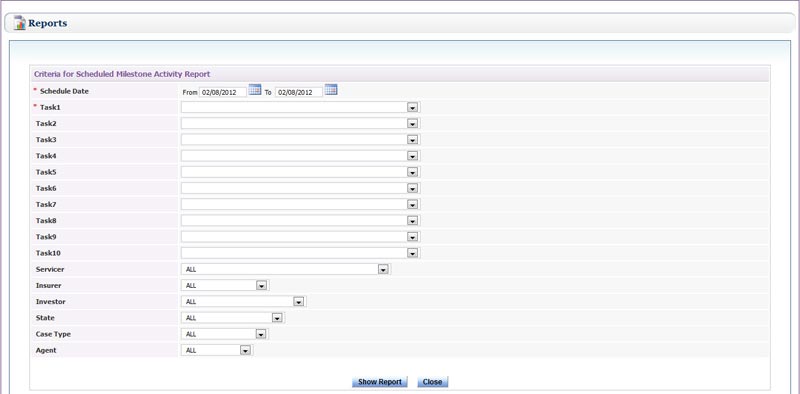
Task: Click the Reports title text
Action: [x=47, y=23]
